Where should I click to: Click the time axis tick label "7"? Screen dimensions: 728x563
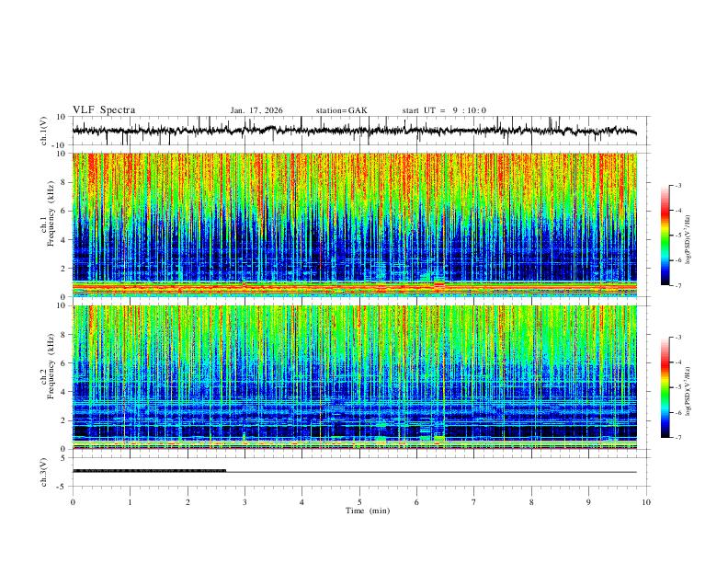coord(474,502)
